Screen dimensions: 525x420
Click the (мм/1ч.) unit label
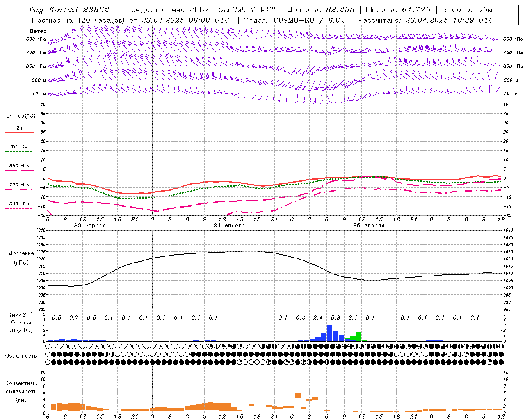pyautogui.click(x=21, y=330)
